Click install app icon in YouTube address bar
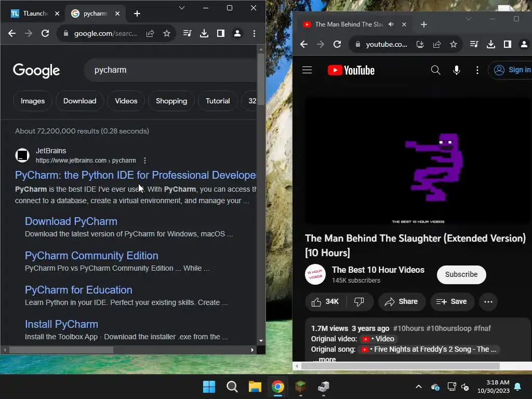Viewport: 532px width, 399px height. click(x=420, y=44)
